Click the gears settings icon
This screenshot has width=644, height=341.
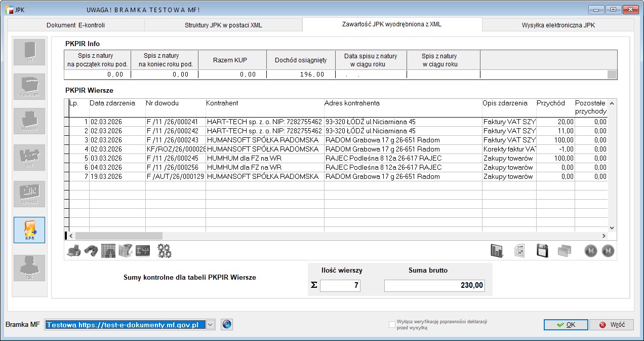point(165,251)
